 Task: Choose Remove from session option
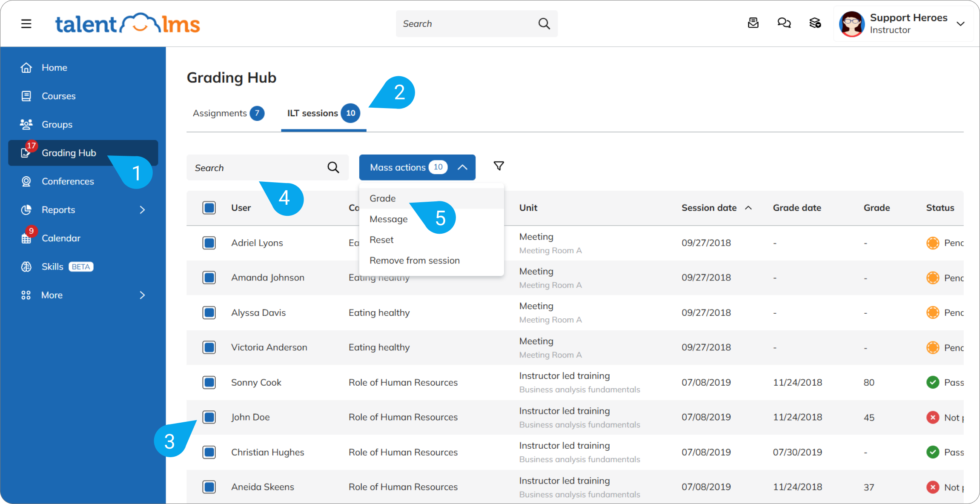click(x=432, y=261)
